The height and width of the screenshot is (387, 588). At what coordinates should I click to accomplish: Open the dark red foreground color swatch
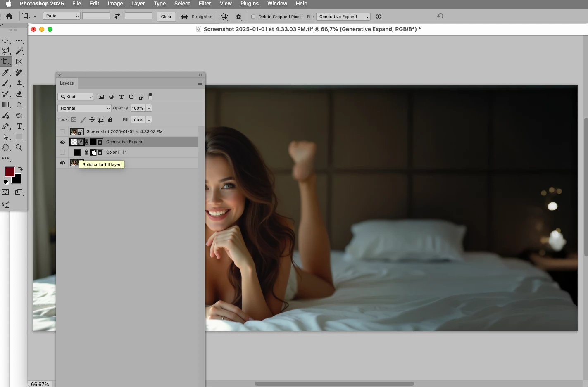(x=10, y=172)
